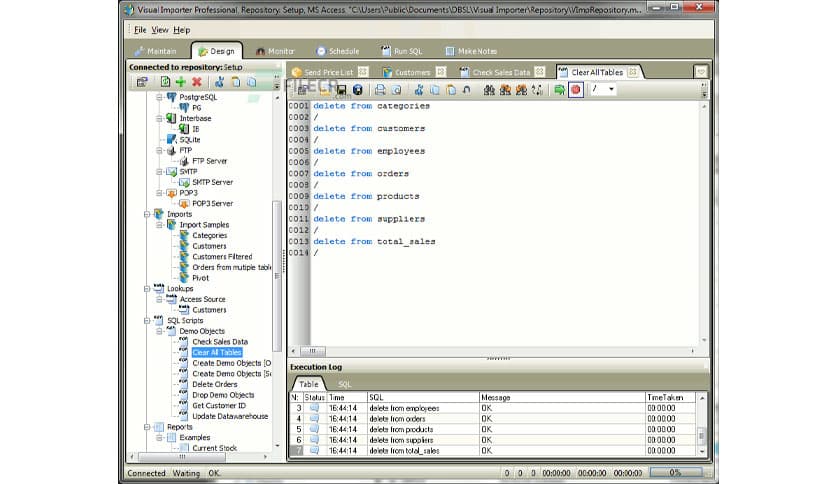Image resolution: width=836 pixels, height=484 pixels.
Task: Select Update Datawarehouse script in tree
Action: point(230,416)
